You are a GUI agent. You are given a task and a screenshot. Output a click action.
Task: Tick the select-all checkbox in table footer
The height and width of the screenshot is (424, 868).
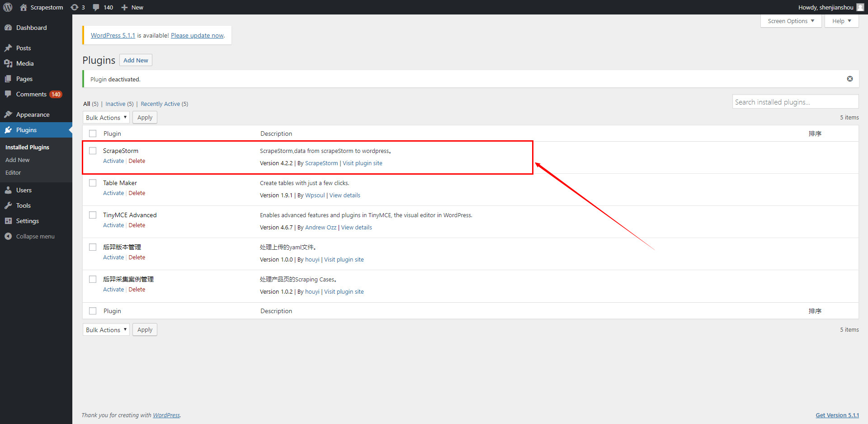tap(93, 311)
